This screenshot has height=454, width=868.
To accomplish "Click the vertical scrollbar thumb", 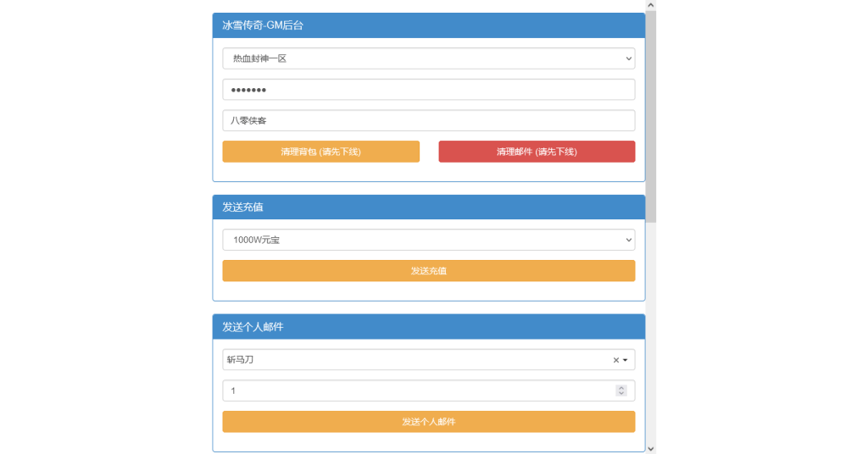I will coord(651,116).
